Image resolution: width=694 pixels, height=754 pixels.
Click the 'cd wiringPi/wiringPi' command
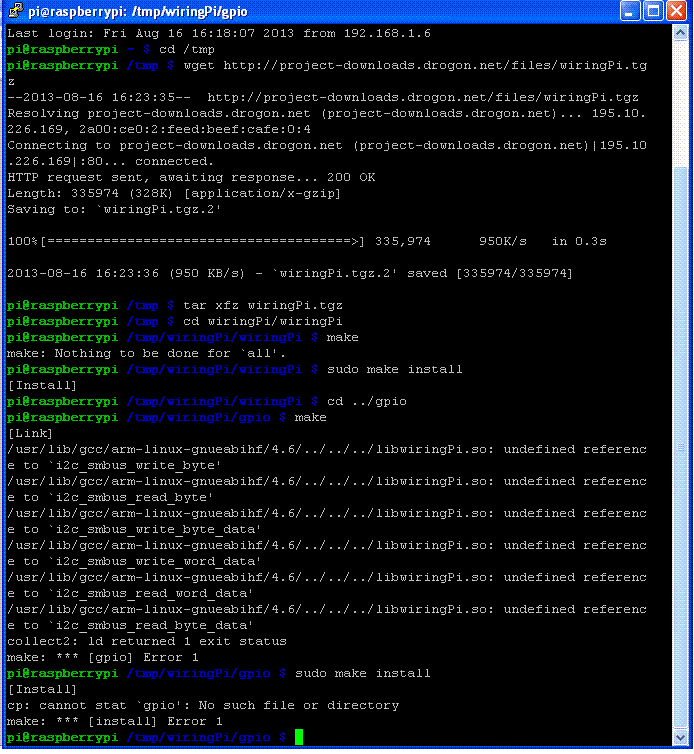click(x=263, y=321)
